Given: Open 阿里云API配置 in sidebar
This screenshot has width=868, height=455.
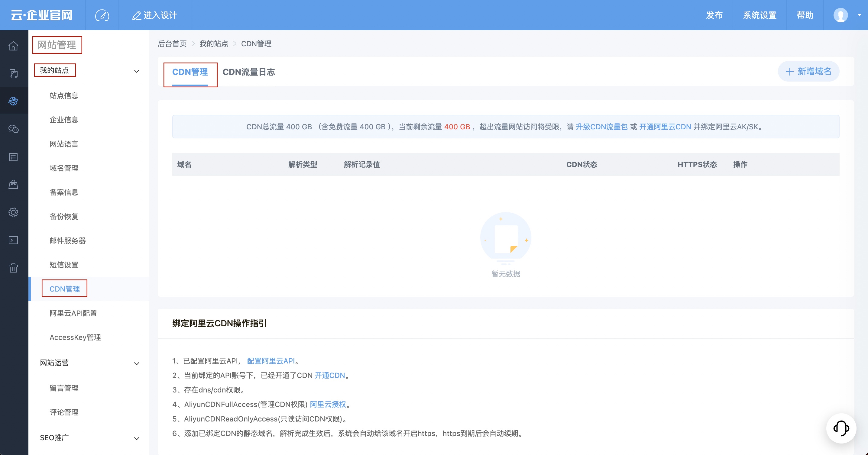Looking at the screenshot, I should coord(73,313).
